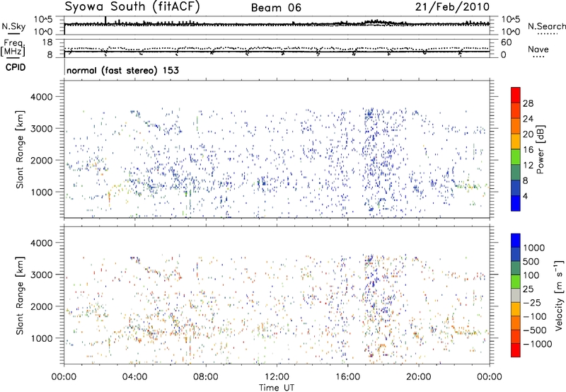Click the 'CPID' label

click(x=16, y=67)
